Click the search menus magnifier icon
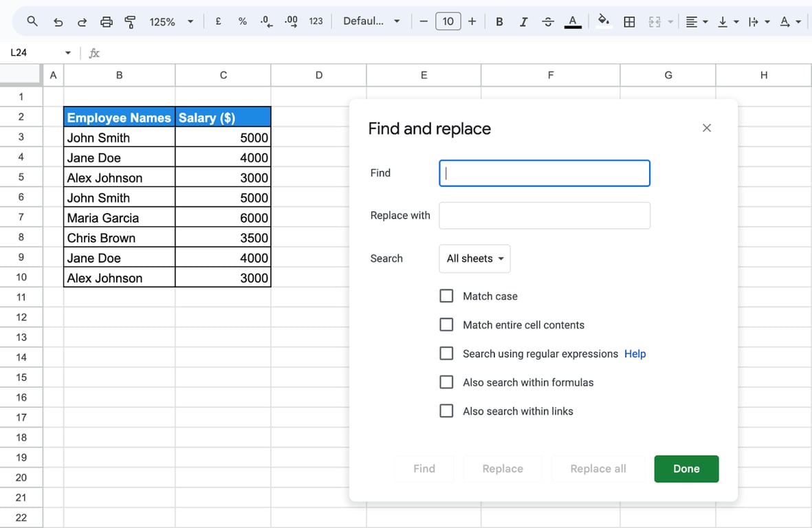The image size is (812, 528). 32,21
